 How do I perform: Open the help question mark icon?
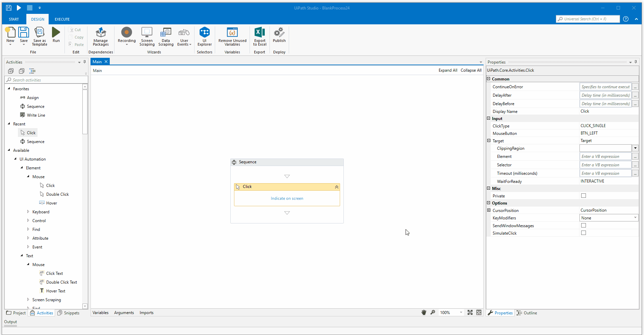click(626, 19)
